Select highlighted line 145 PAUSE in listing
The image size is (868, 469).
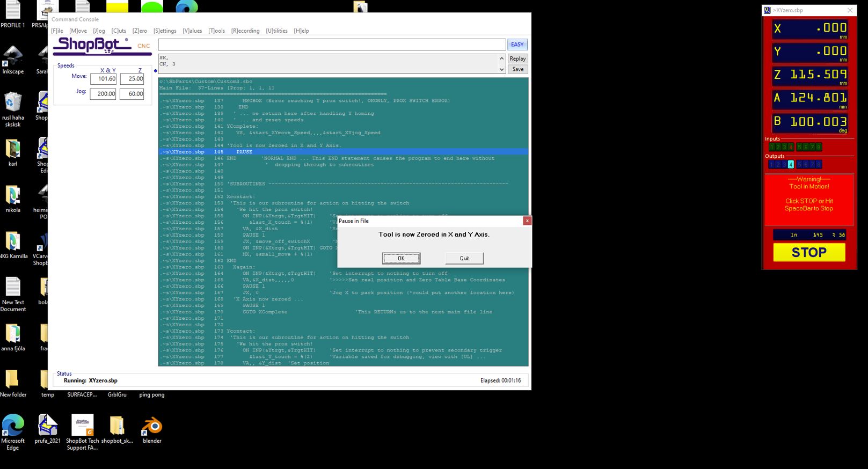343,152
